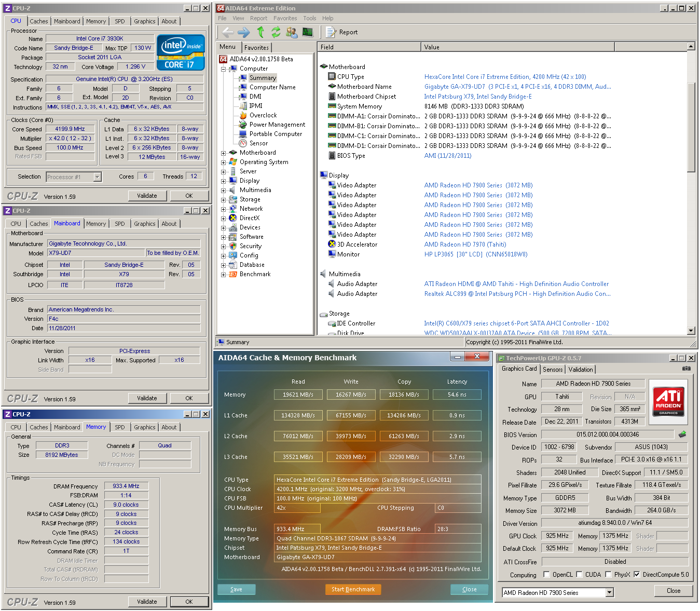Click the Gigabyte GA-X79-UD7 motherboard link
Viewport: 700px width, 611px height.
click(517, 87)
